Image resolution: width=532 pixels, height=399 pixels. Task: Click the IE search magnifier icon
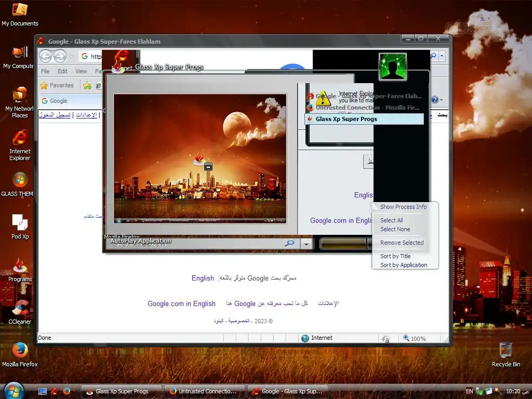point(433,56)
